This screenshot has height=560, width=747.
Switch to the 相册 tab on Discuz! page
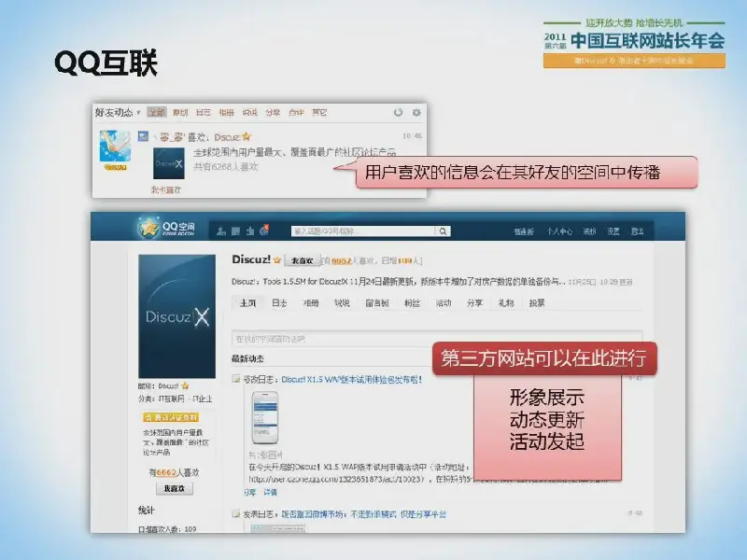point(311,302)
